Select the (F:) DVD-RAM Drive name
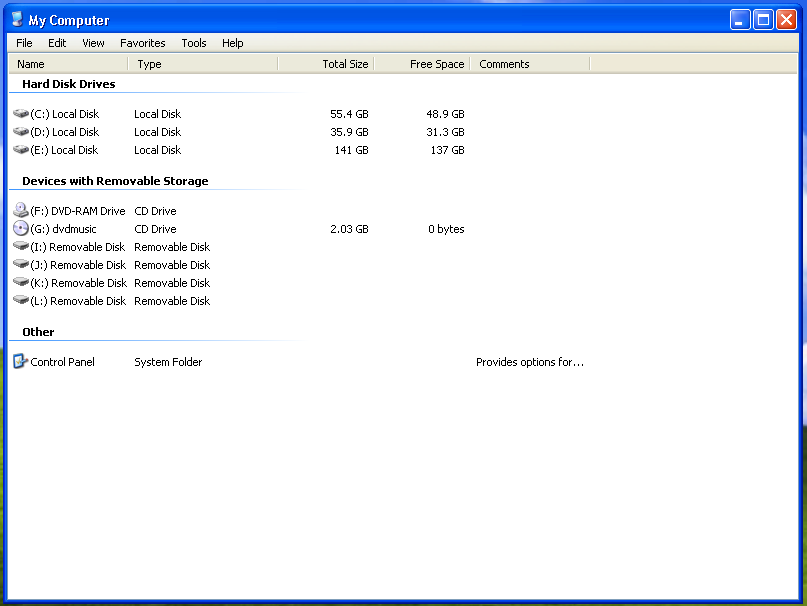Image resolution: width=807 pixels, height=606 pixels. click(78, 211)
